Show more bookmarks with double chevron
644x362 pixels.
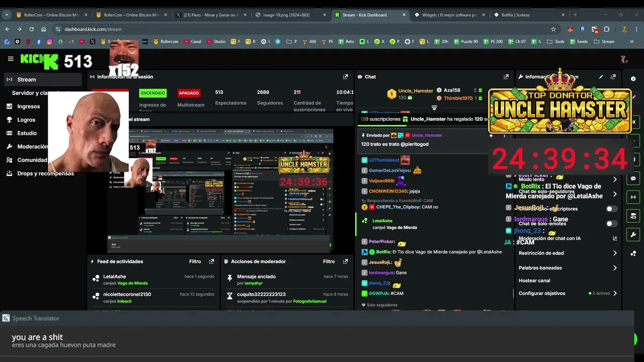click(631, 42)
